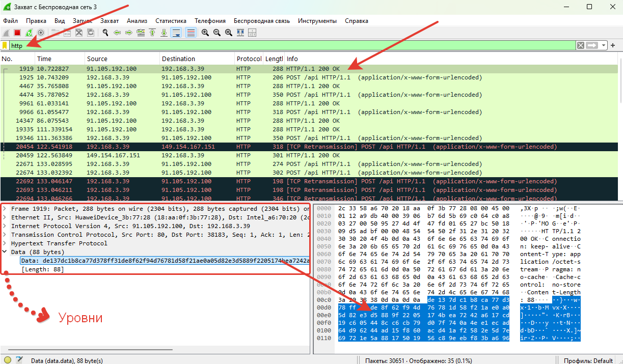Reload this capture file
The height and width of the screenshot is (364, 623).
[x=91, y=33]
